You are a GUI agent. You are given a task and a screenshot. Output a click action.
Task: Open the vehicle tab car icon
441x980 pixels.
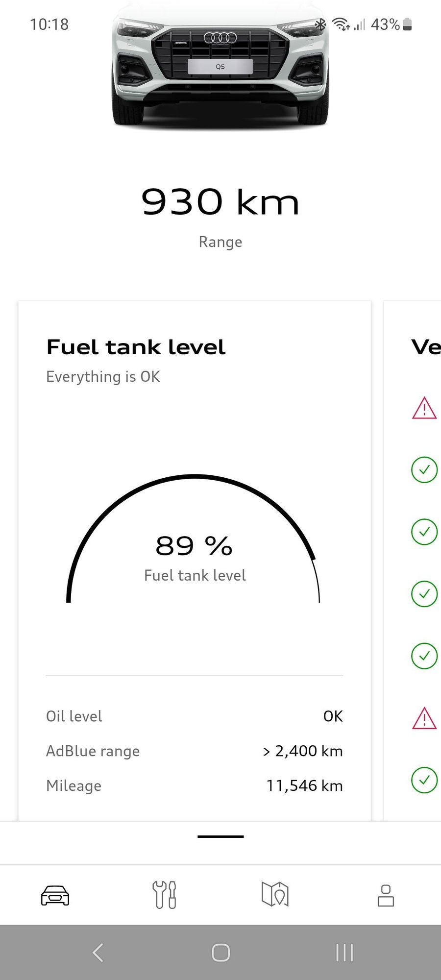point(55,895)
